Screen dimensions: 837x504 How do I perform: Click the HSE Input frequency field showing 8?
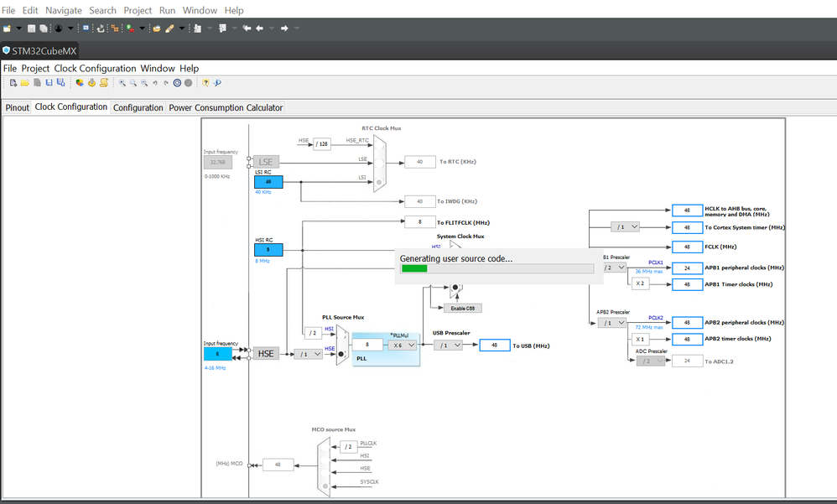point(218,353)
